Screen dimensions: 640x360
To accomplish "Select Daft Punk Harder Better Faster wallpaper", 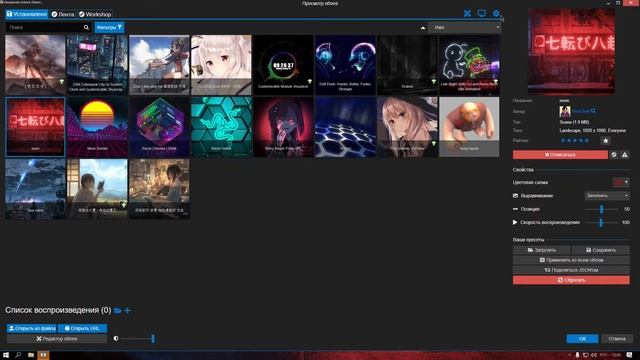I will pos(345,65).
